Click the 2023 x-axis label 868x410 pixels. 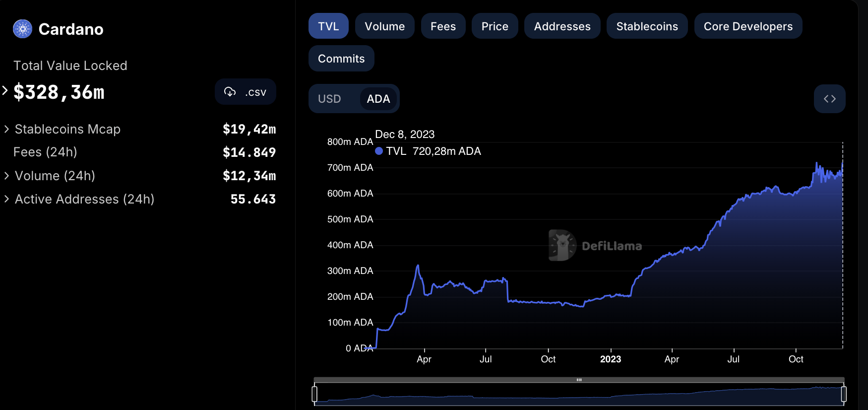tap(611, 359)
